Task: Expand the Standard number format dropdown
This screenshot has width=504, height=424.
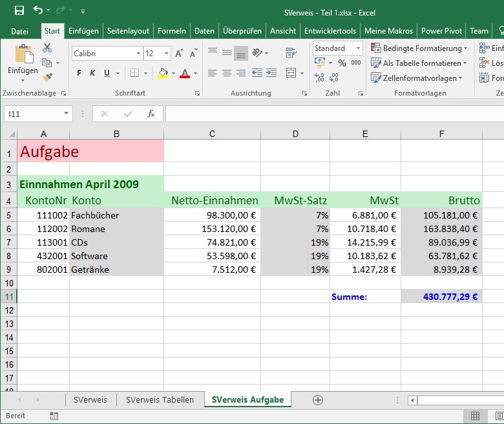Action: click(358, 48)
